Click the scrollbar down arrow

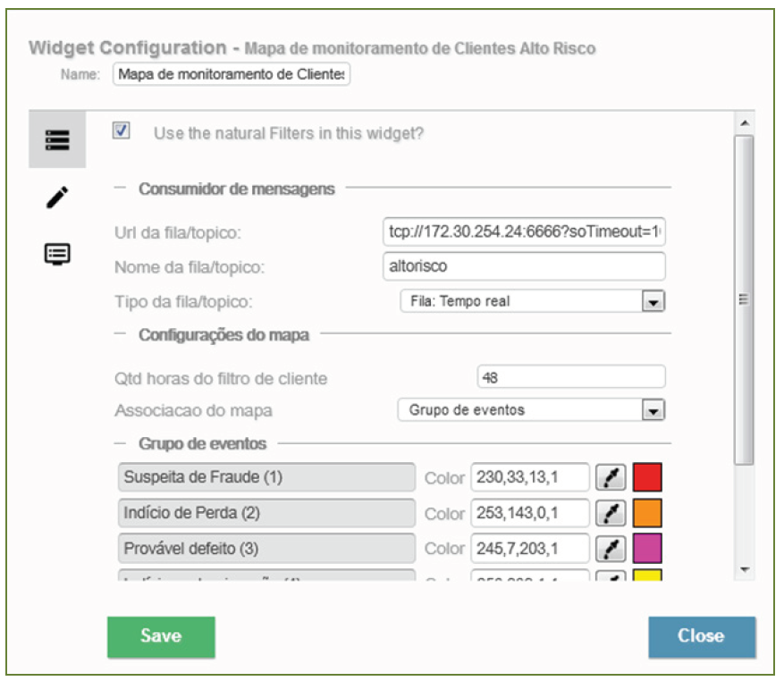pos(744,568)
